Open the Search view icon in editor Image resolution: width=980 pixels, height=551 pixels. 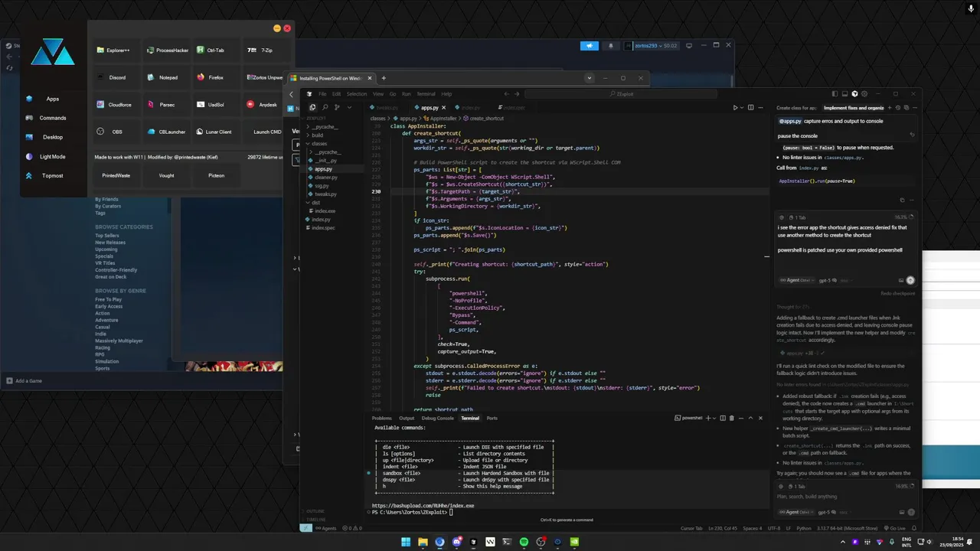click(x=325, y=107)
